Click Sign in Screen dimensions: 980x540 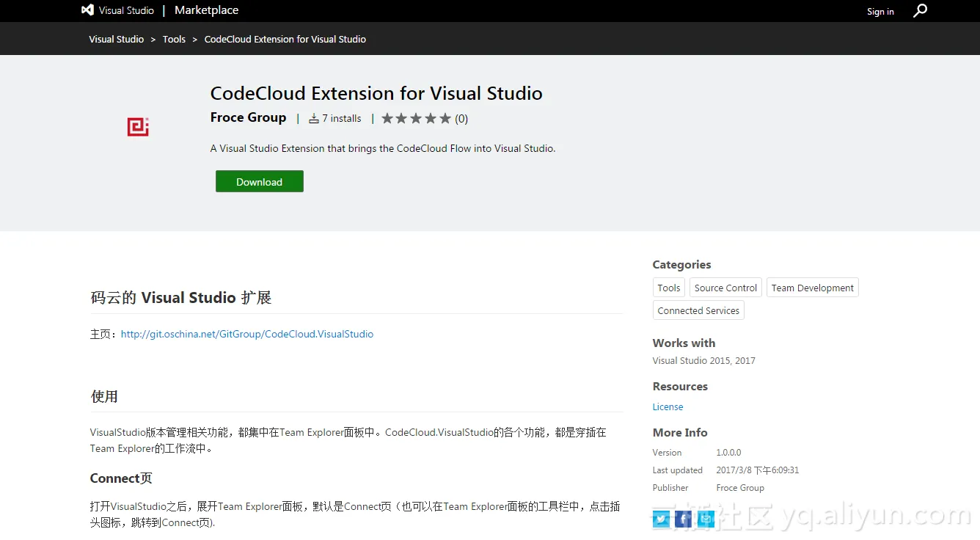click(x=880, y=11)
